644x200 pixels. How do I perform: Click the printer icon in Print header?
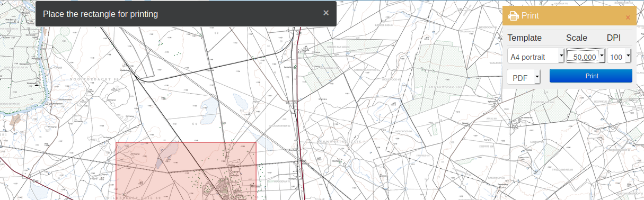(x=514, y=16)
